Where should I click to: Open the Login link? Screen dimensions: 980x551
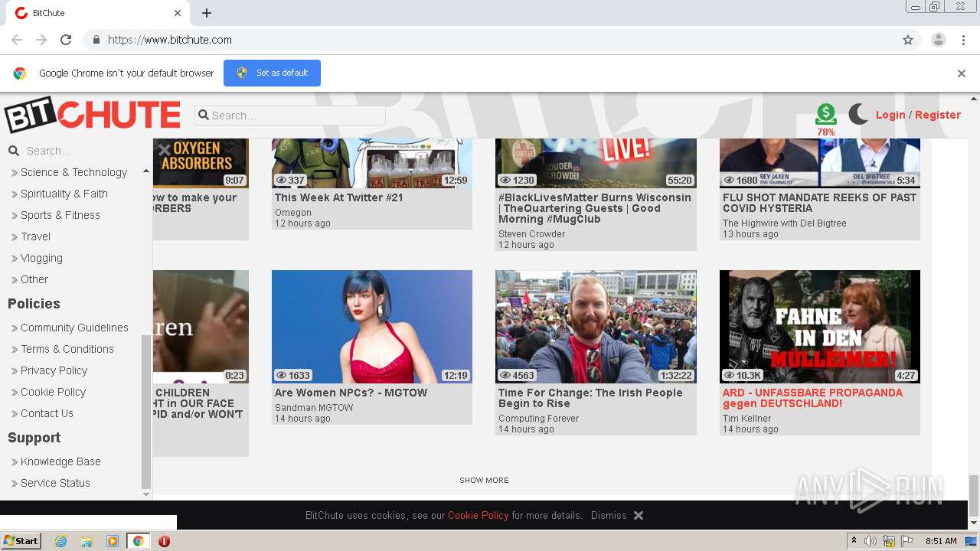pyautogui.click(x=890, y=115)
